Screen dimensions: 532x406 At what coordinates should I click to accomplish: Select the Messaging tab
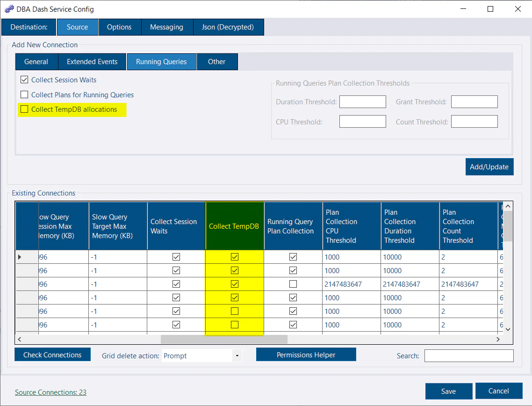point(167,27)
